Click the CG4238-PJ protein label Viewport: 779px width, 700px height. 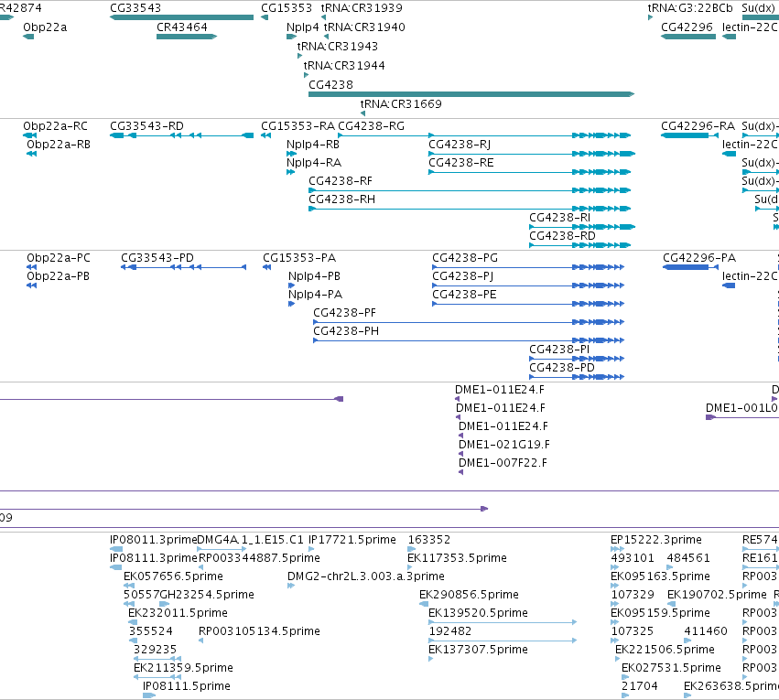[x=462, y=276]
